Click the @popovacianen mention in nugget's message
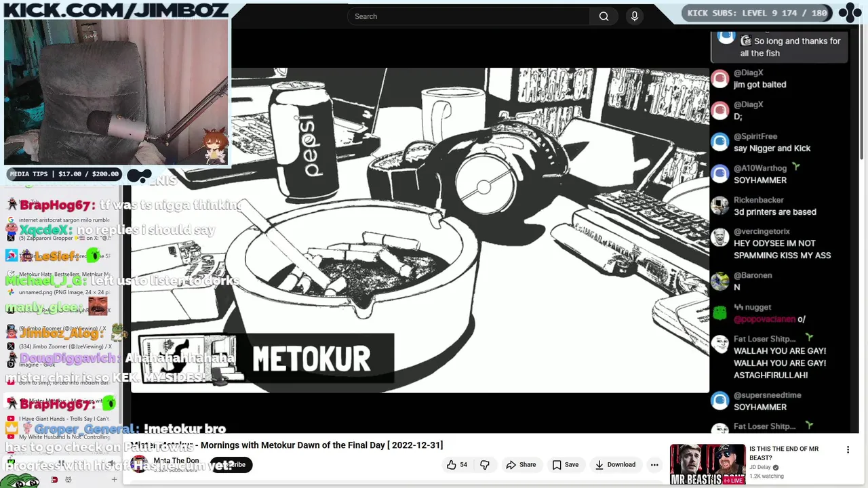Screen dimensions: 868x488 click(764, 319)
